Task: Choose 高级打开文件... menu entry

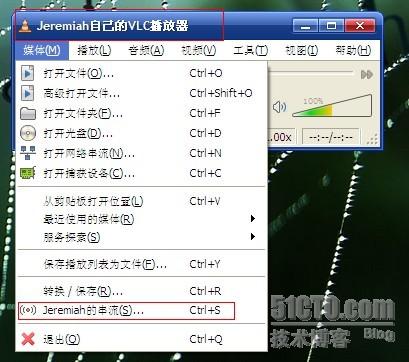Action: (141, 93)
